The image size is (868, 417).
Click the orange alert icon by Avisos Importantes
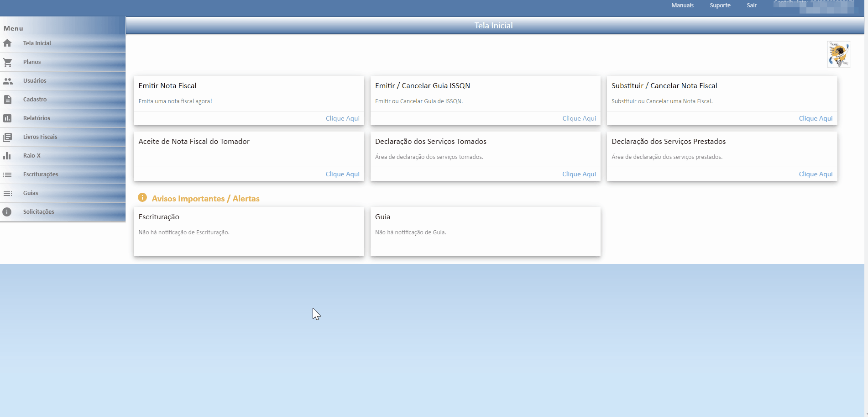click(x=142, y=197)
